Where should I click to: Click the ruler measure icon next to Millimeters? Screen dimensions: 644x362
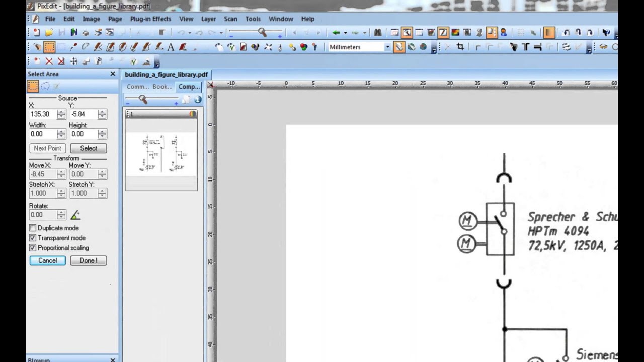click(399, 47)
